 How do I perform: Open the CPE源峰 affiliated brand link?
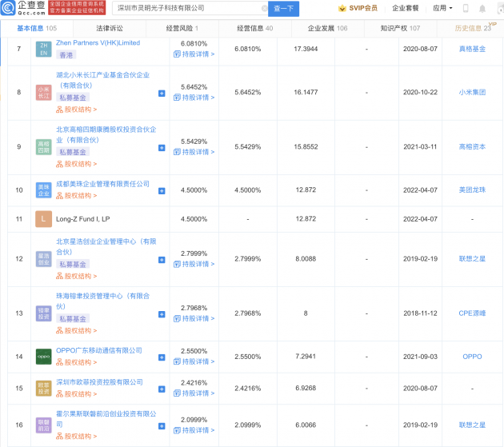472,313
